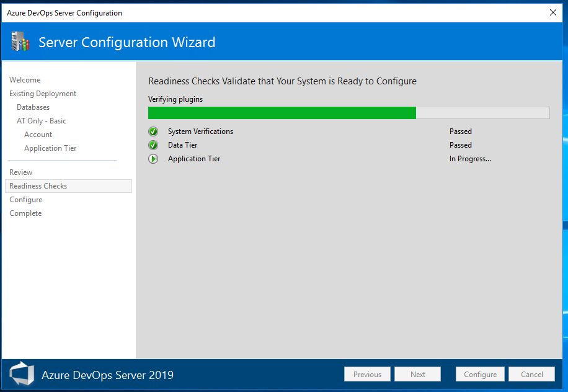This screenshot has height=392, width=568.
Task: Go to the Databases step
Action: (33, 107)
